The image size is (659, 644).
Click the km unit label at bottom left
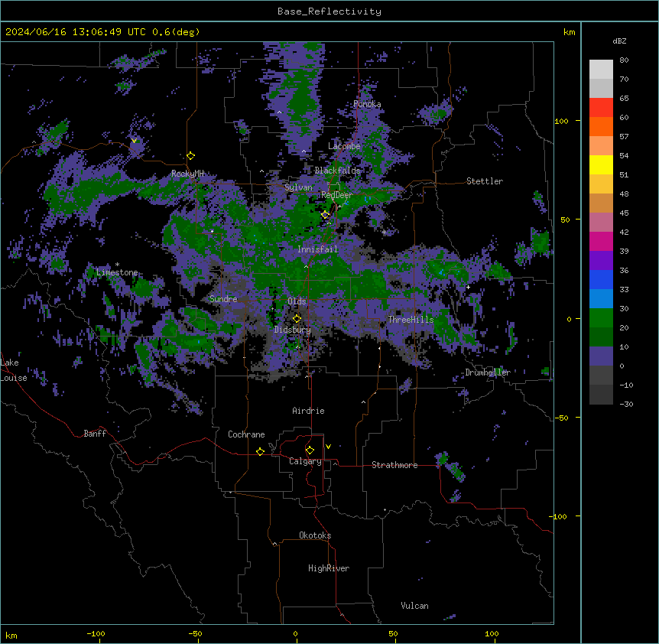[x=11, y=636]
